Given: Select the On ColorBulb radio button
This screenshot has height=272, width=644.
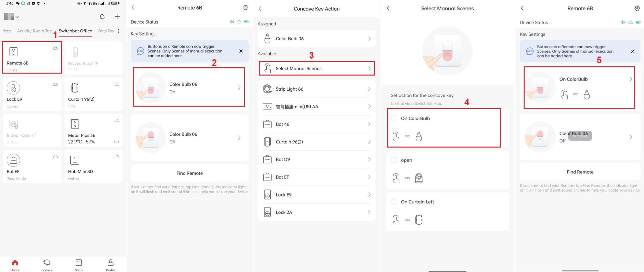Looking at the screenshot, I should 394,118.
